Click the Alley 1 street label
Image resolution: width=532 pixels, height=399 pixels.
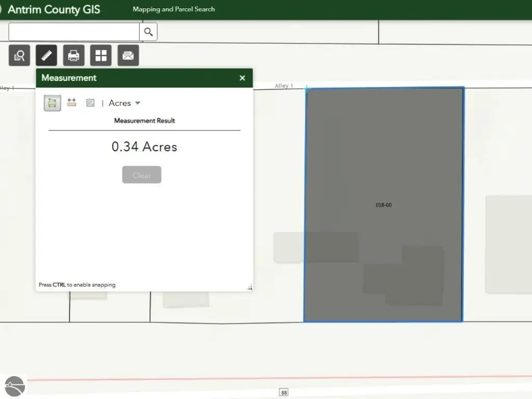coord(284,86)
